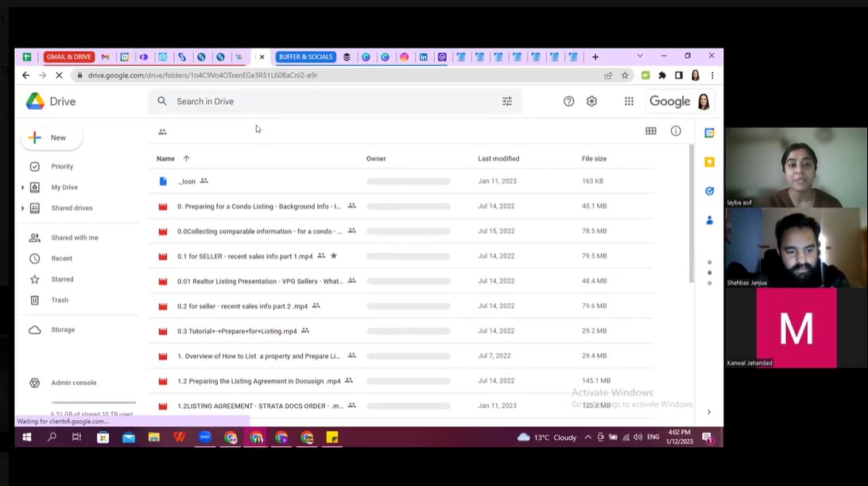This screenshot has height=486, width=868.
Task: Select file 0. Preparing for a Condo Listing
Action: point(401,206)
